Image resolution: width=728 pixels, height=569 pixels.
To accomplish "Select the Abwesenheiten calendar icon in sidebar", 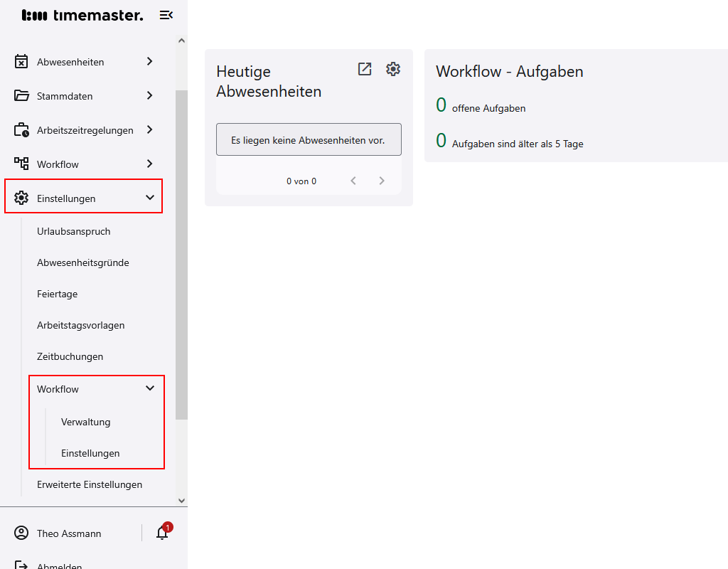I will 23,61.
